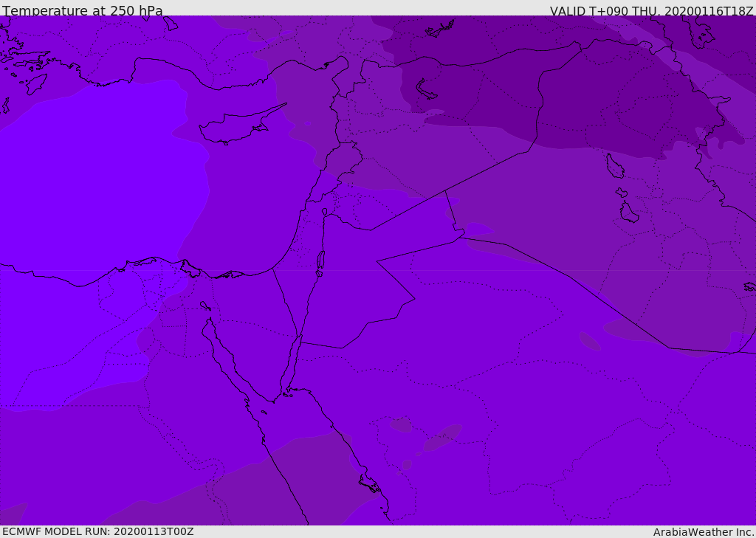Click the Dead Sea outline

[x=320, y=263]
